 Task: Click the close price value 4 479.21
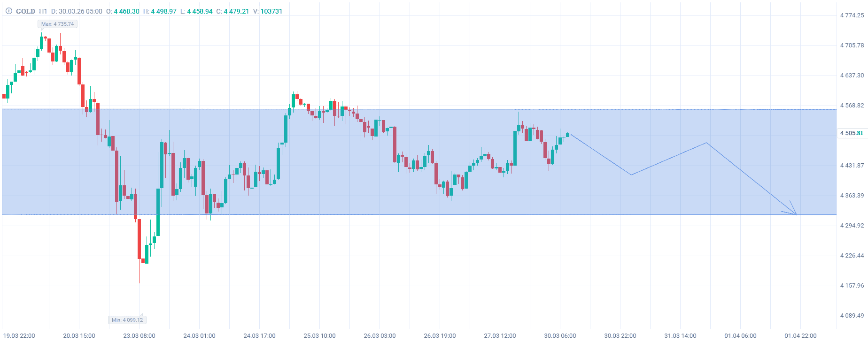236,11
